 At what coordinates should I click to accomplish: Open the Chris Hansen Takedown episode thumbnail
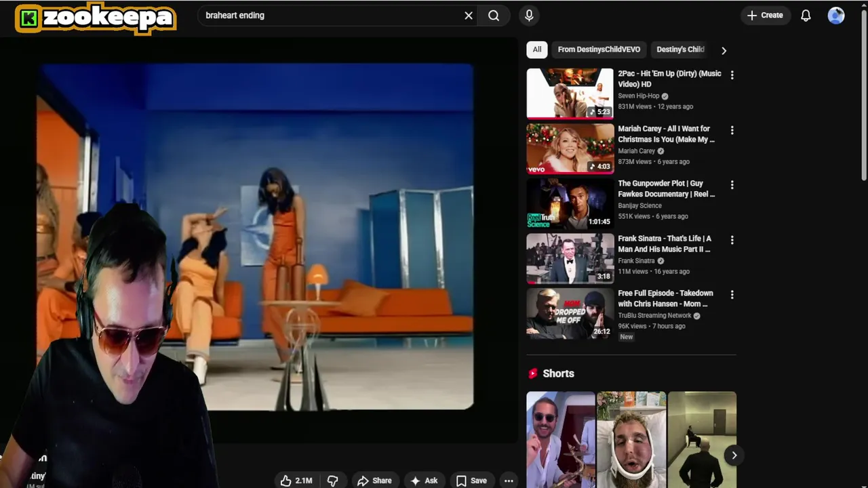(570, 313)
